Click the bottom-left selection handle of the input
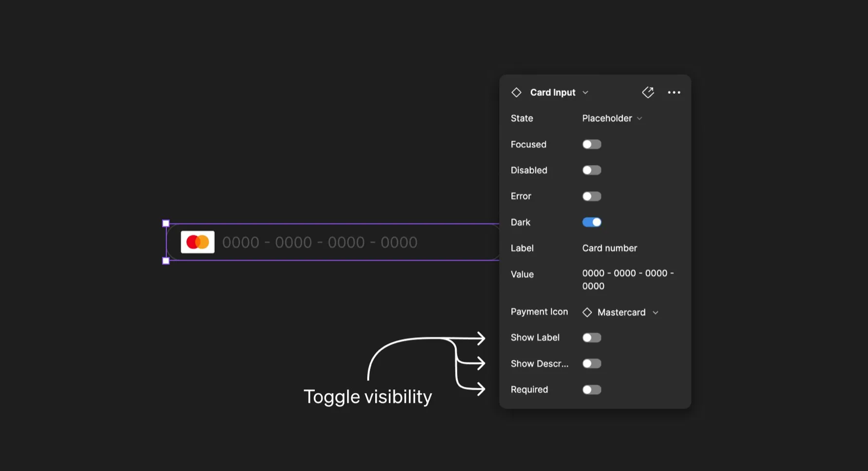Viewport: 868px width, 471px height. click(166, 261)
